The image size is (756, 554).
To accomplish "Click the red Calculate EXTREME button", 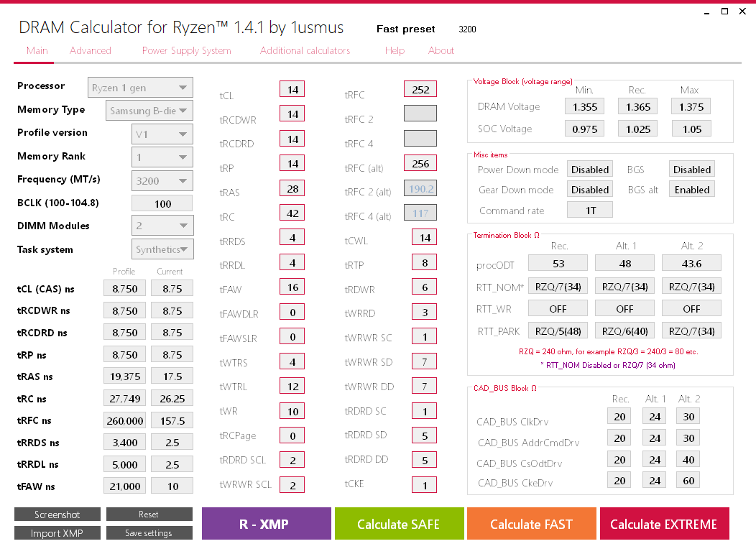I will click(665, 524).
